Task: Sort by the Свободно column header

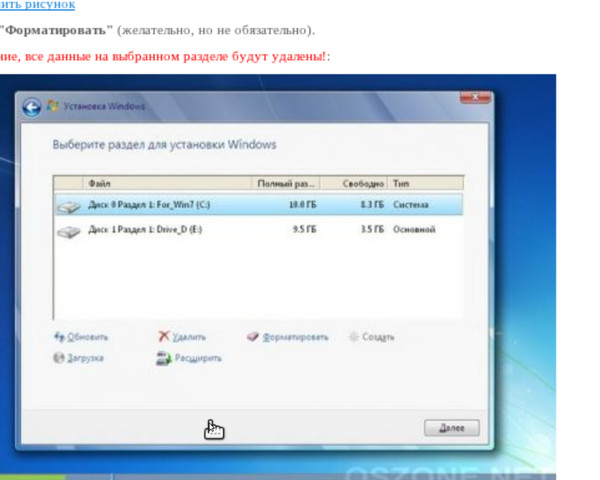Action: click(x=354, y=183)
